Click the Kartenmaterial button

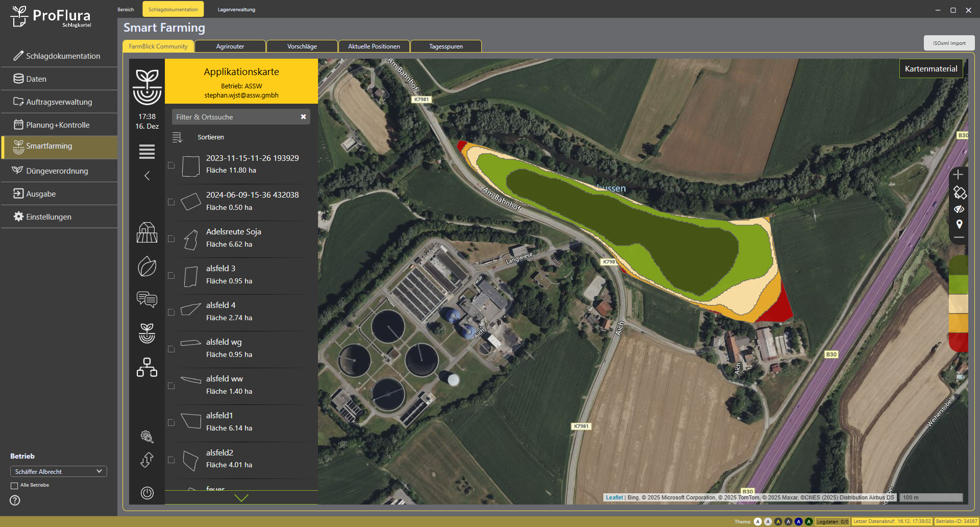click(930, 69)
